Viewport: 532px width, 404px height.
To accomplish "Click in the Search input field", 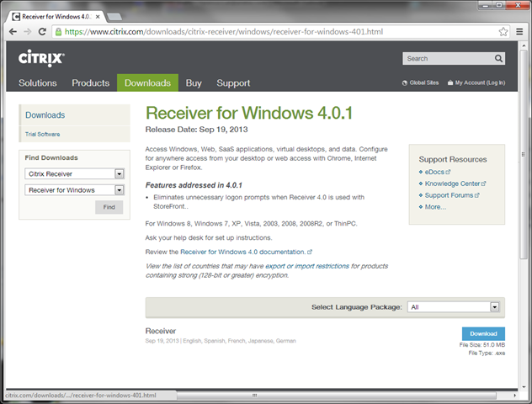I will (449, 58).
